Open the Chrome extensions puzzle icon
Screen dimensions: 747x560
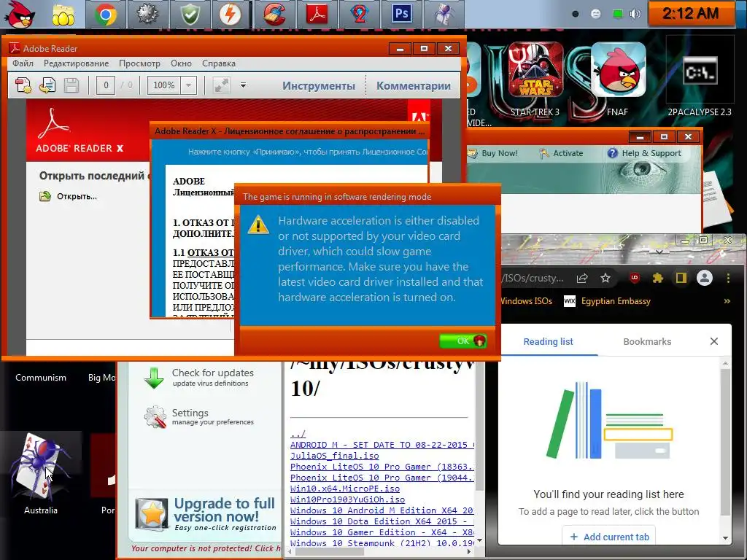658,278
